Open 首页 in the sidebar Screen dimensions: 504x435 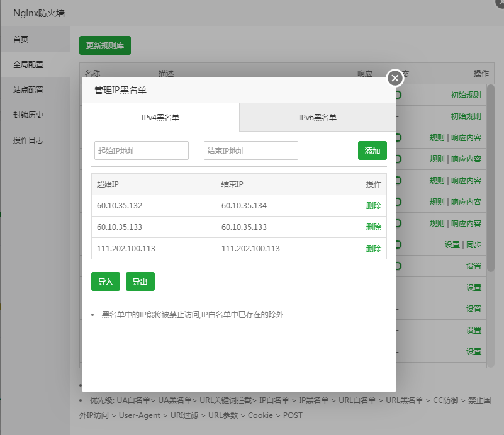(35, 39)
